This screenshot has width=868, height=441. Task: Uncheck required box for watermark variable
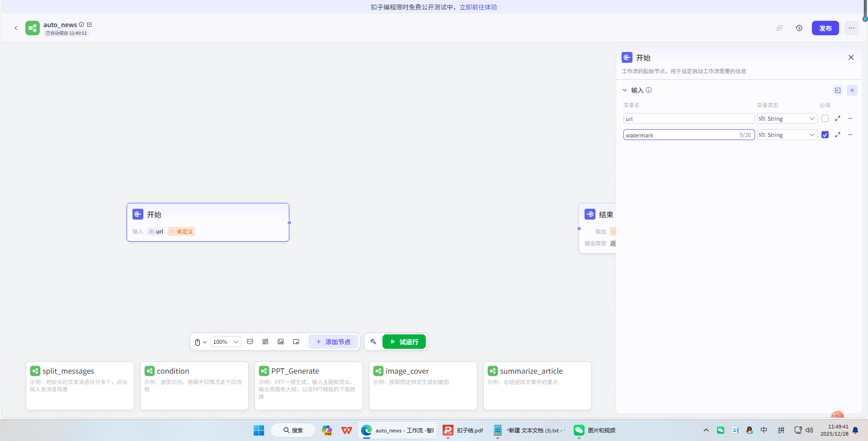click(825, 135)
